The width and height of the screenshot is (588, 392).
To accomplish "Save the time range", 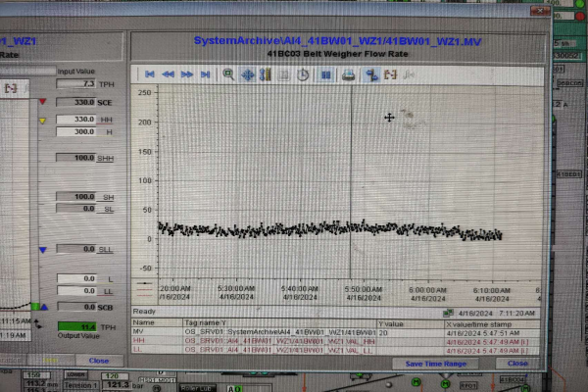I will 435,364.
